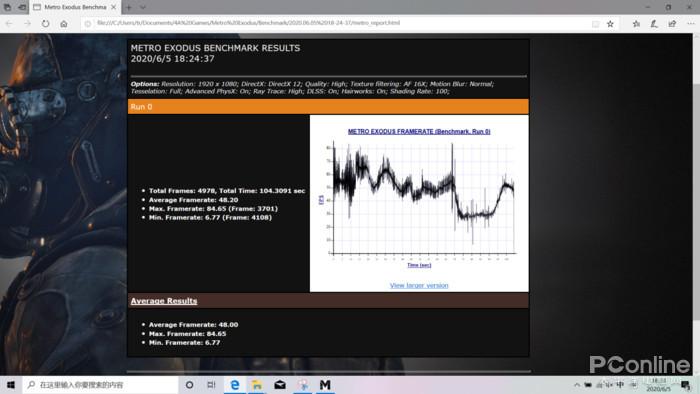Click the set tabs aside icon
This screenshot has width=700, height=394.
pyautogui.click(x=22, y=7)
